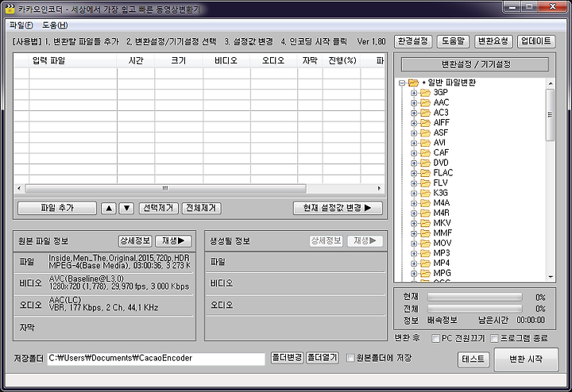Click the file list horizontal scrollbar thumb

click(x=165, y=188)
